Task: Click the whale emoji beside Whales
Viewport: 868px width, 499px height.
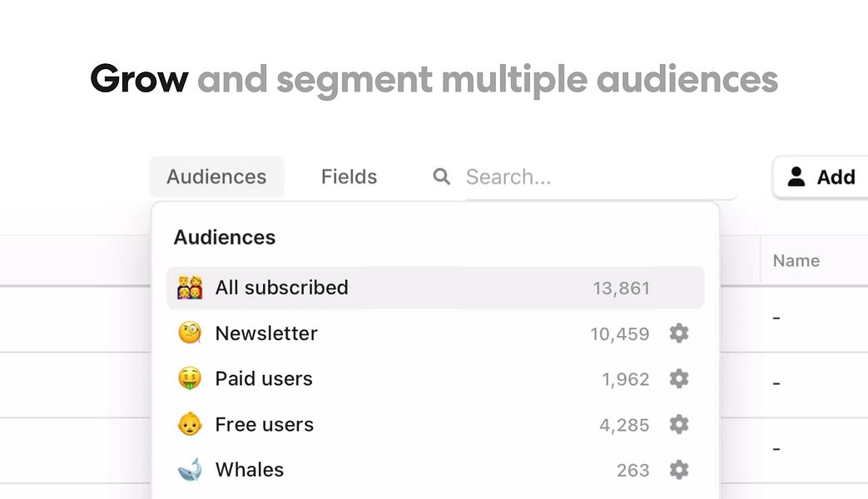Action: coord(190,470)
